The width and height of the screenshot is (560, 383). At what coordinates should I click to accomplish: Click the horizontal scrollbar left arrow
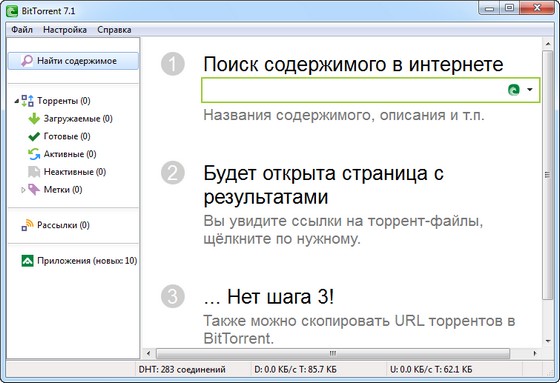pos(148,354)
